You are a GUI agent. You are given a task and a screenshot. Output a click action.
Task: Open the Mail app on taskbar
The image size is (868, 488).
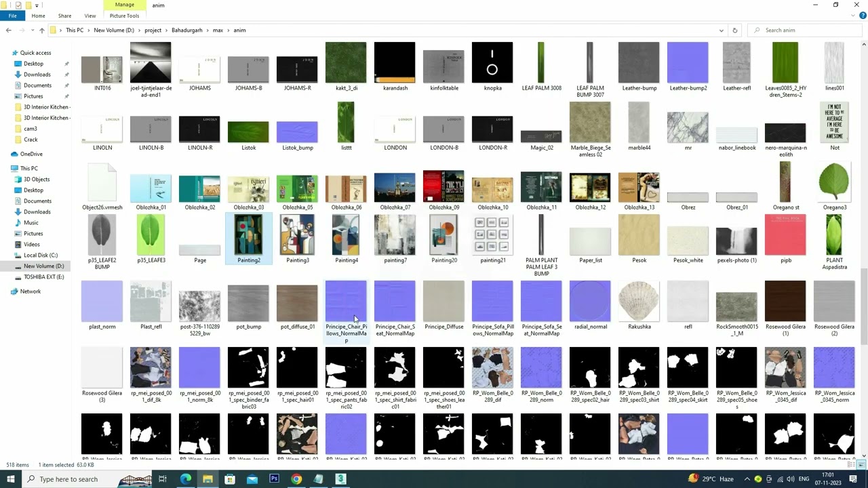tap(252, 479)
